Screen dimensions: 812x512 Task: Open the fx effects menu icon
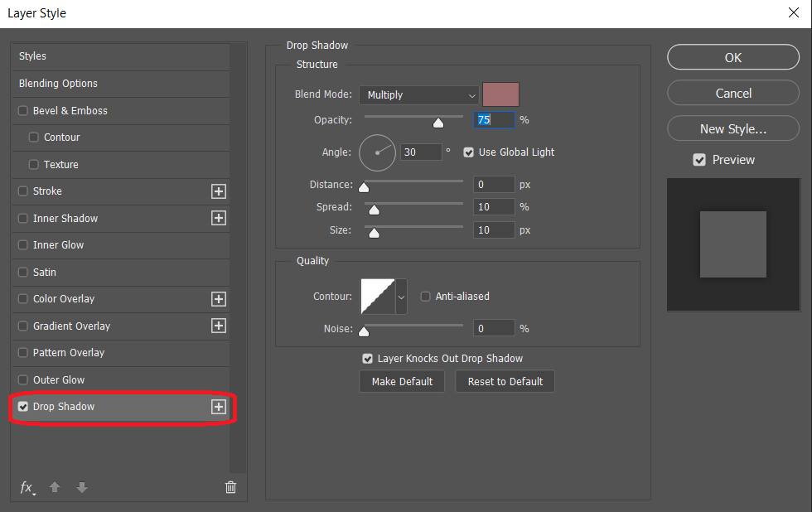pyautogui.click(x=27, y=488)
